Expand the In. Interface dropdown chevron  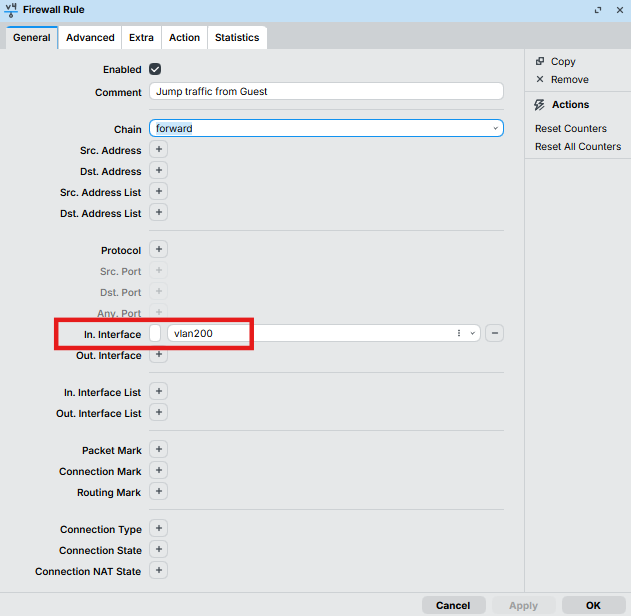tap(473, 333)
